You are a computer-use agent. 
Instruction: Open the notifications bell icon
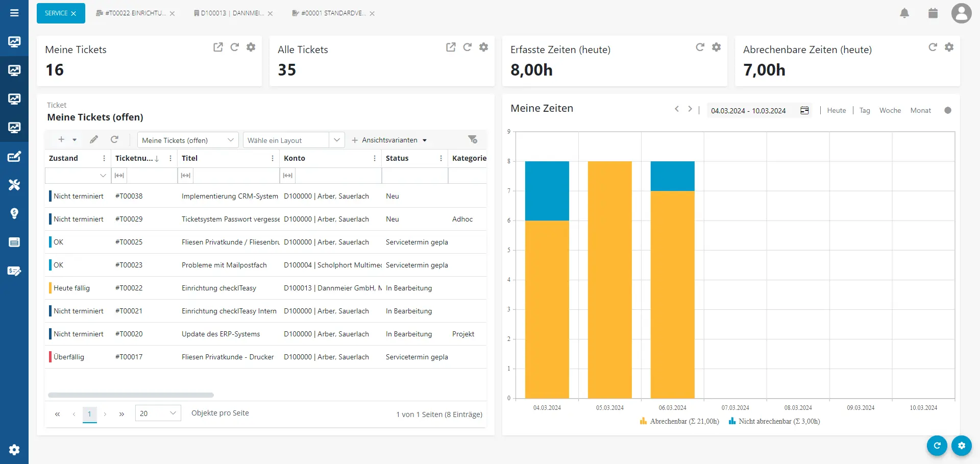[904, 13]
